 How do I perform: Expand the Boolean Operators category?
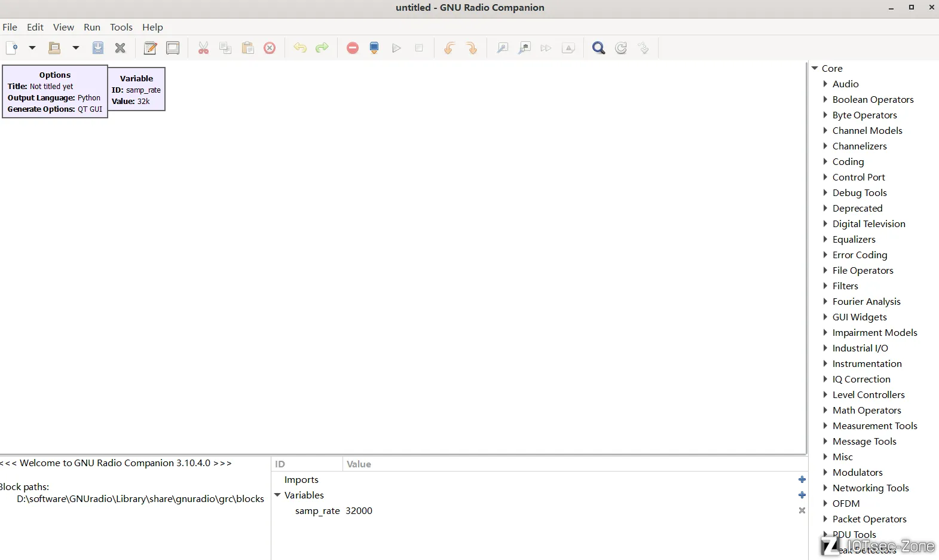(825, 99)
